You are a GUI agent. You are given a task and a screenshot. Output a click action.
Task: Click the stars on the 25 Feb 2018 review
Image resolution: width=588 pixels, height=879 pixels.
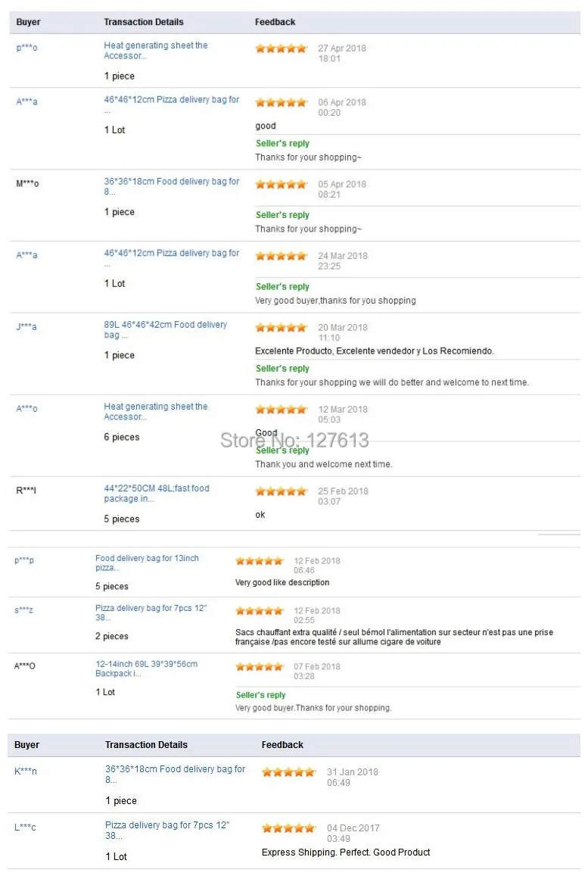[x=282, y=491]
